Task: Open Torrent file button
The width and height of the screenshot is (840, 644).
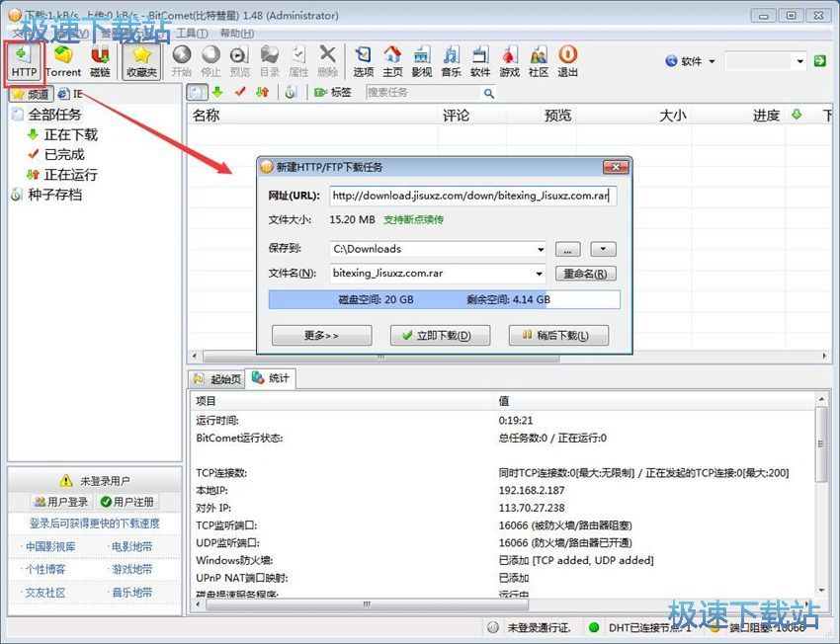Action: tap(63, 61)
